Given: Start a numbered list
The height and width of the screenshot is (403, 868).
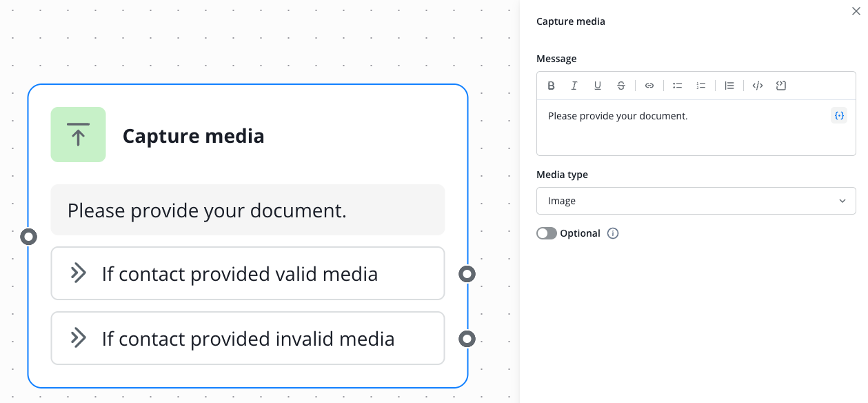Looking at the screenshot, I should pos(701,86).
